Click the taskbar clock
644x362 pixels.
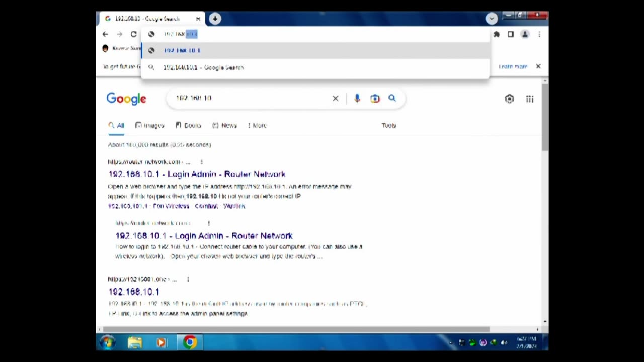pyautogui.click(x=527, y=342)
